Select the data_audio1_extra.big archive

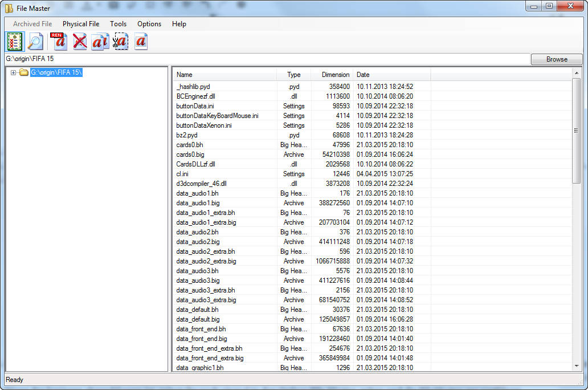(206, 222)
